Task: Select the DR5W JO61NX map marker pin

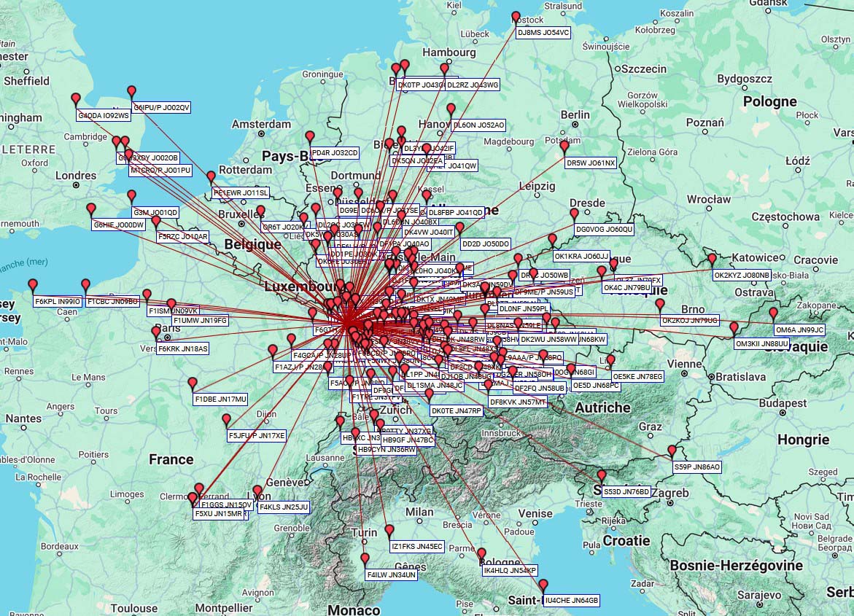Action: click(x=564, y=147)
